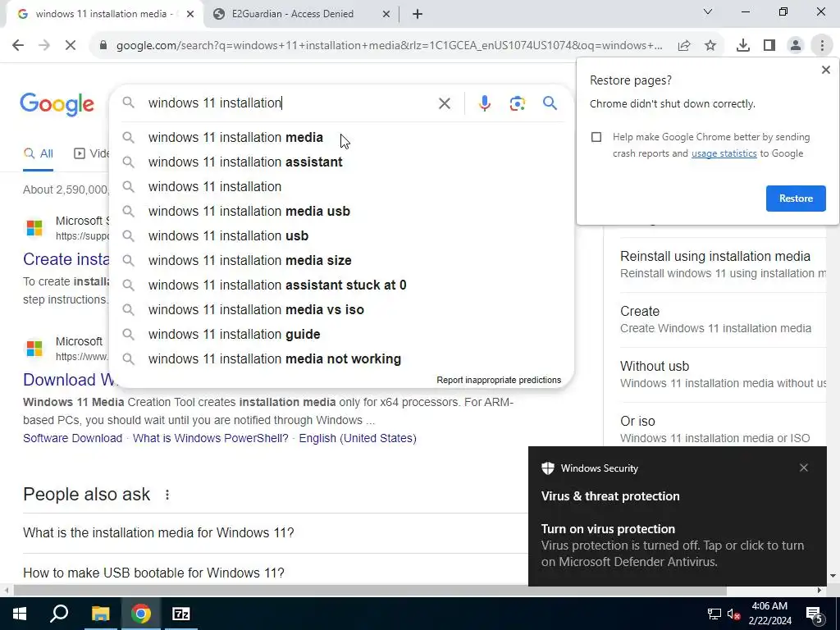This screenshot has width=840, height=630.
Task: Choose suggestion 'windows 11 installation media vs iso'
Action: pyautogui.click(x=342, y=310)
